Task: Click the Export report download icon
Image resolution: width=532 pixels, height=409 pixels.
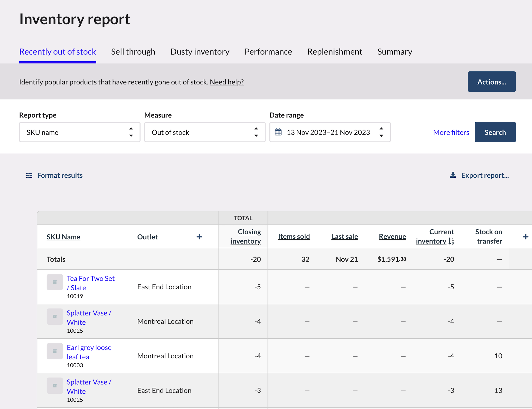Action: [453, 175]
